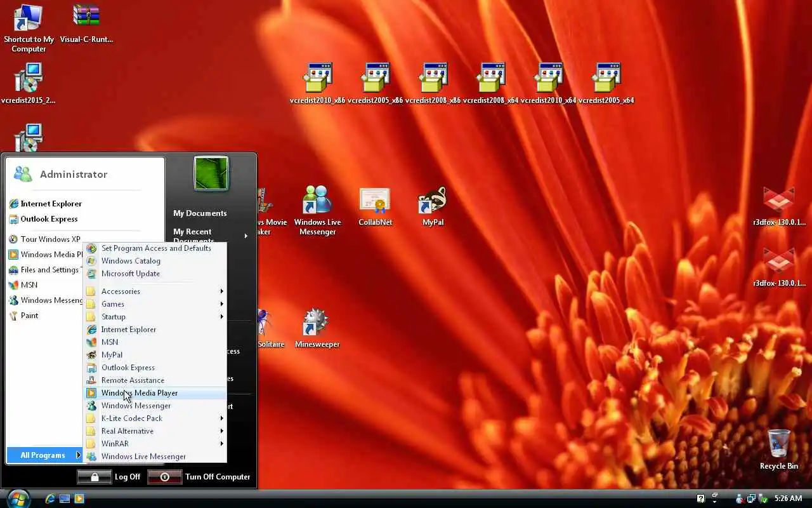
Task: Click the Administrator user picture in Start menu
Action: tap(211, 173)
